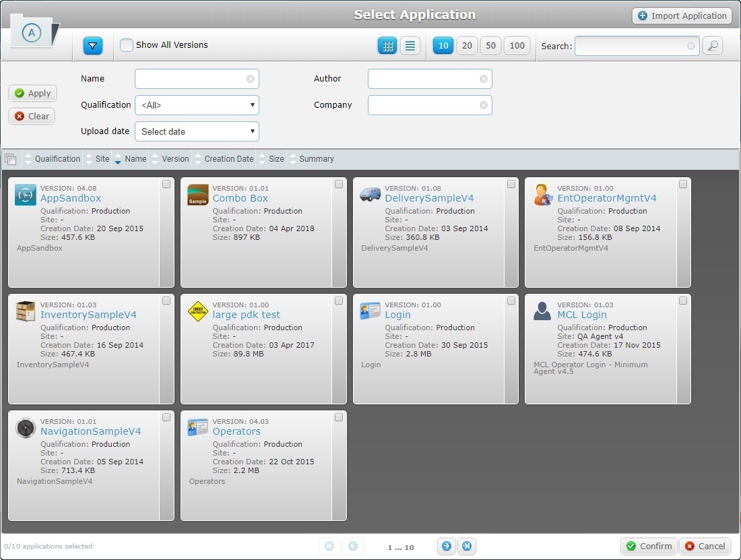741x560 pixels.
Task: Switch to grid view layout
Action: [387, 45]
